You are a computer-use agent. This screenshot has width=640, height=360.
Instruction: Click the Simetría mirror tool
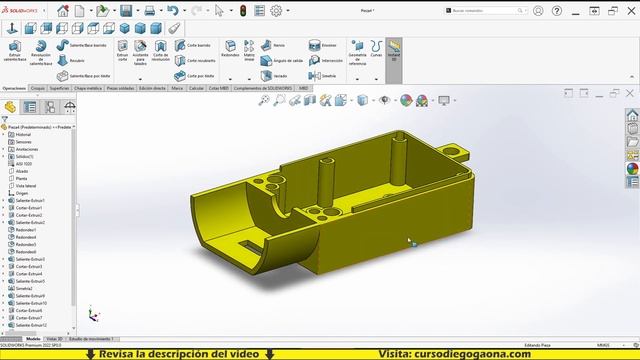point(322,76)
